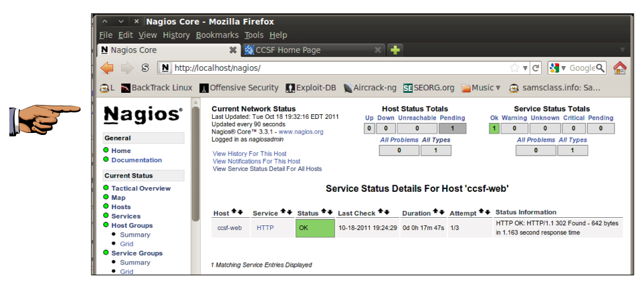The width and height of the screenshot is (644, 286).
Task: Click View History For This Host
Action: 249,154
